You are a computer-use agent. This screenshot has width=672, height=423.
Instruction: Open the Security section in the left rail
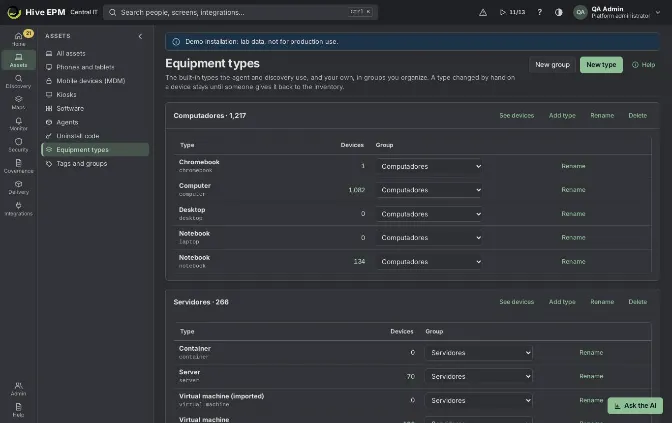(18, 145)
